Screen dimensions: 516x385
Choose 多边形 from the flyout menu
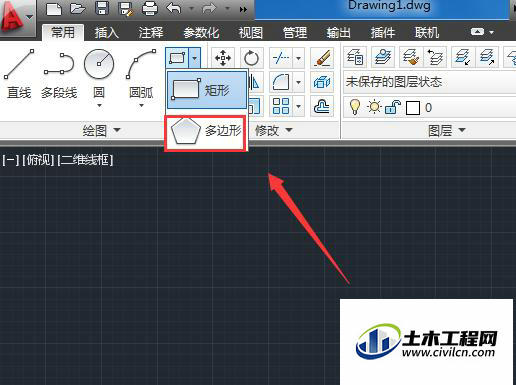(206, 133)
